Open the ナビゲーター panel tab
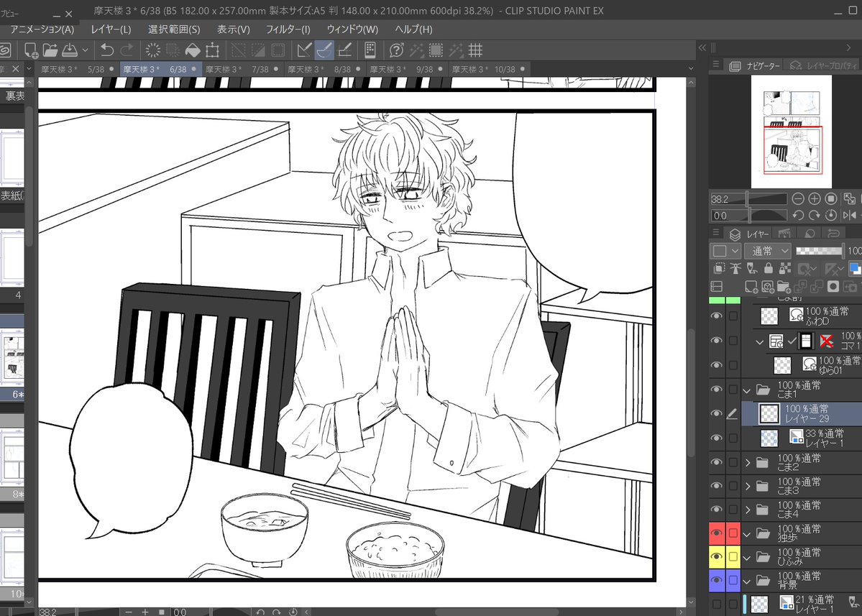Image resolution: width=862 pixels, height=616 pixels. [x=755, y=66]
